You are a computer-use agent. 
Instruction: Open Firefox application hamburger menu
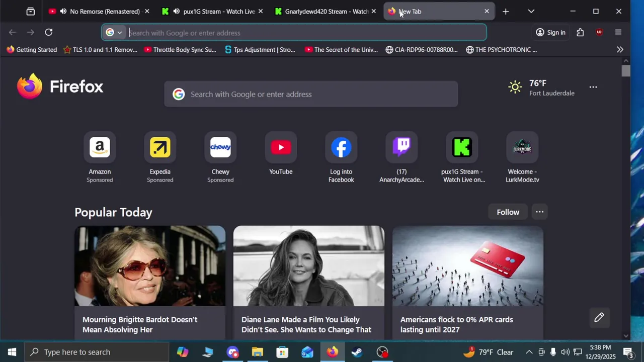[618, 32]
